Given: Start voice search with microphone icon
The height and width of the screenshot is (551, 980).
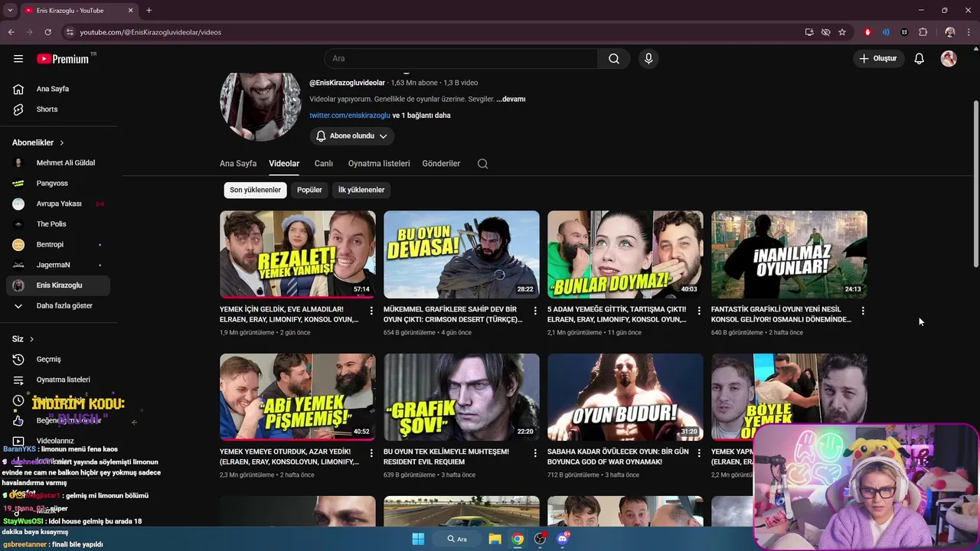Looking at the screenshot, I should click(x=648, y=58).
